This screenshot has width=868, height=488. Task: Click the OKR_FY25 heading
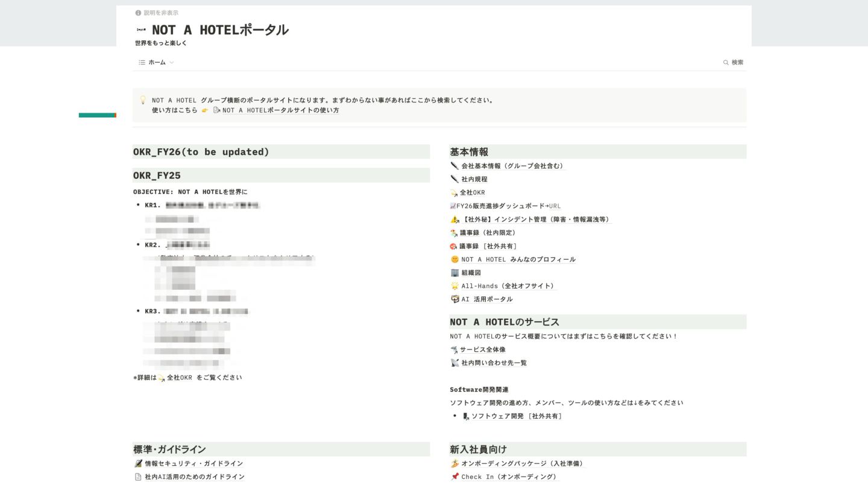click(x=157, y=175)
